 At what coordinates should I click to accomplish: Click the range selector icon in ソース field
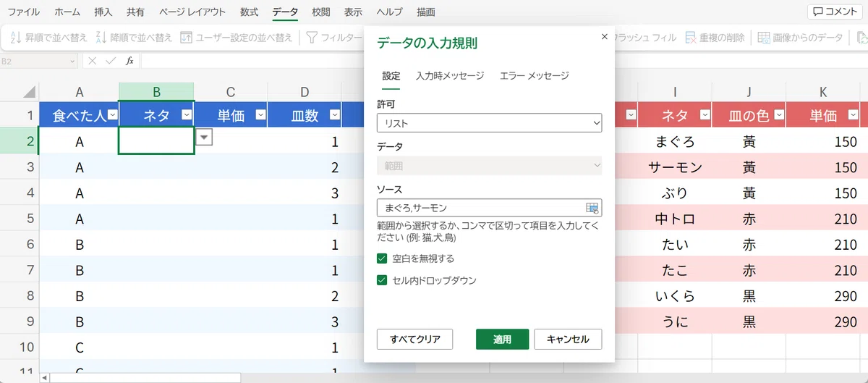point(592,208)
